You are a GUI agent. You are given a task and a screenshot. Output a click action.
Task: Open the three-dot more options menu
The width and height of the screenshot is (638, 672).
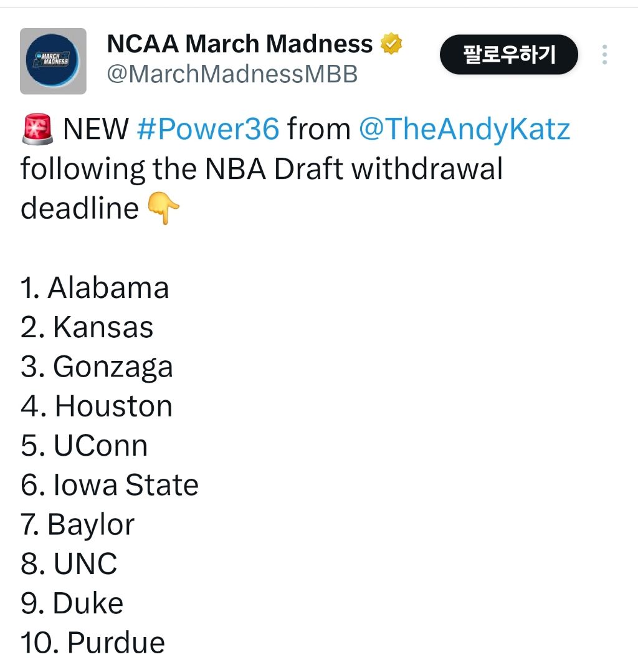604,55
